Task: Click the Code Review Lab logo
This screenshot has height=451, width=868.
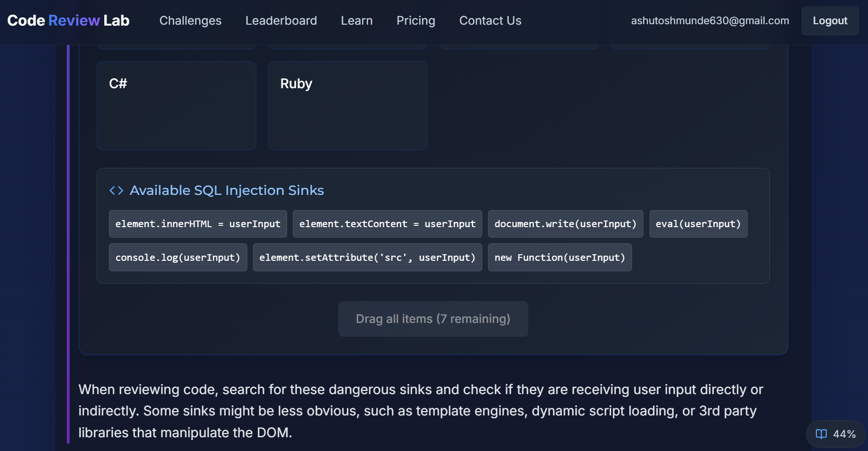Action: [68, 21]
